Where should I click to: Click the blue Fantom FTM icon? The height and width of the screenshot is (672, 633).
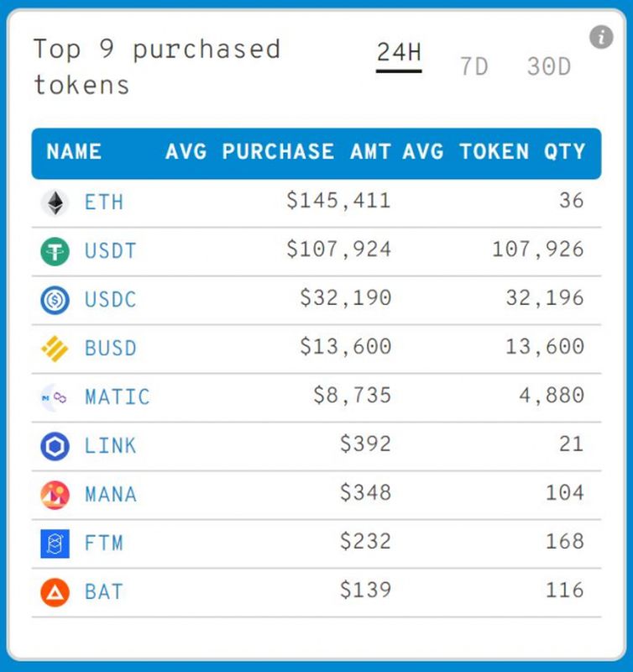pos(55,543)
